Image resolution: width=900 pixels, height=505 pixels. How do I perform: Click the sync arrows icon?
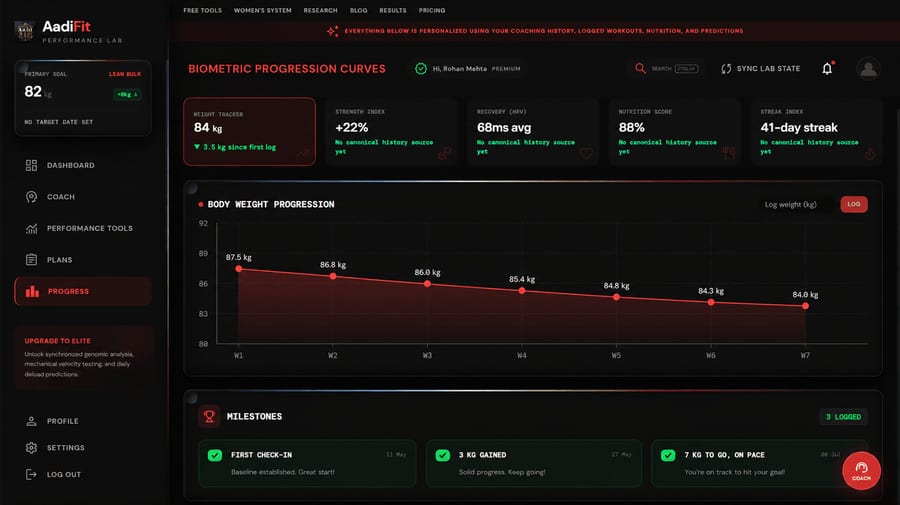(726, 68)
